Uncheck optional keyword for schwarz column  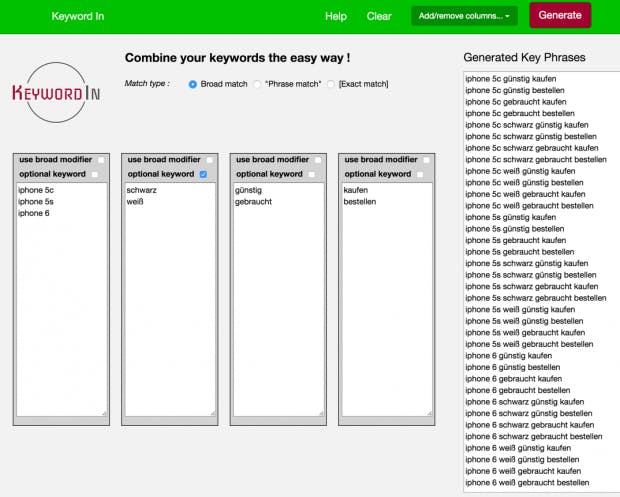203,174
